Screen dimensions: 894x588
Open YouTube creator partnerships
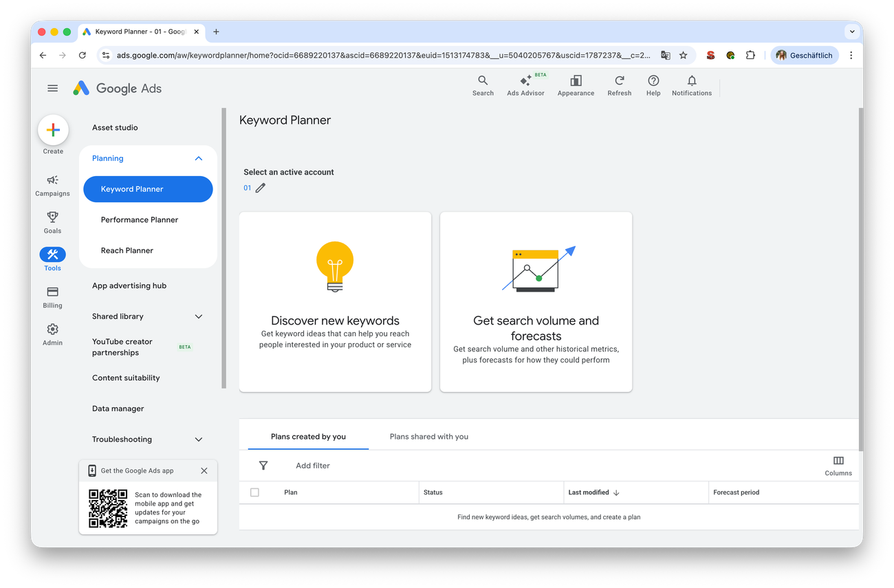click(x=122, y=347)
